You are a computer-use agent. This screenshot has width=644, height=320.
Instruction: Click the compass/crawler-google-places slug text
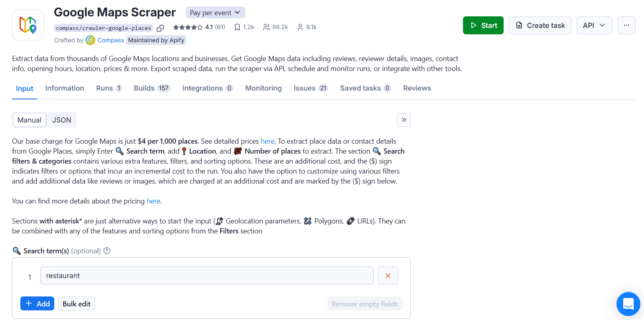pos(104,28)
